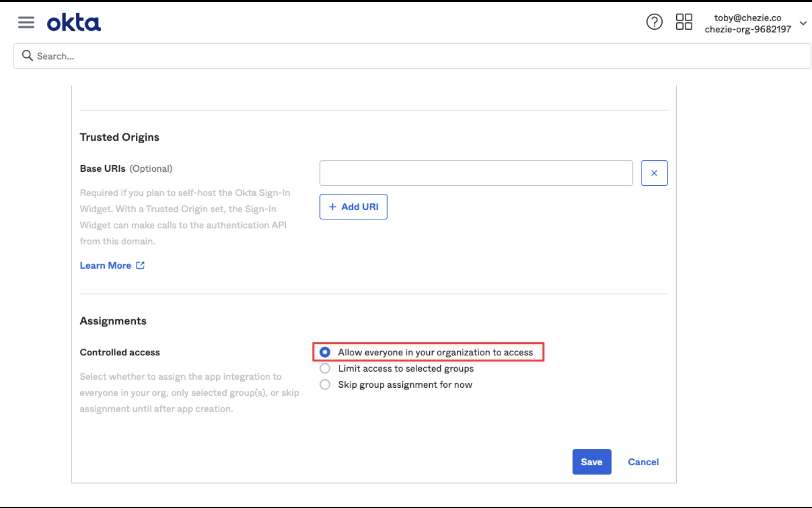Select Skip group assignment for now
Screen dimensions: 812x508
325,385
